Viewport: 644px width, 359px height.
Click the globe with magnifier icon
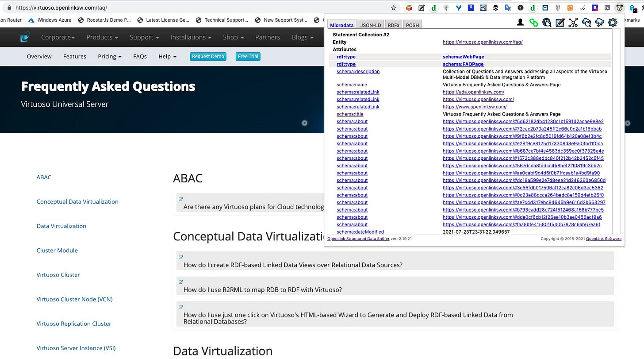point(547,22)
